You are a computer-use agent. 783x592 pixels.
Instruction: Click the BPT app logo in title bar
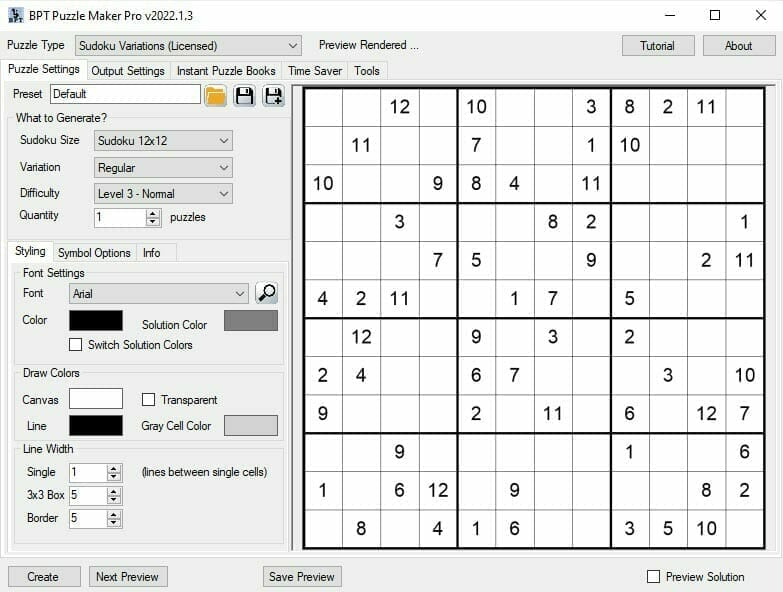click(15, 15)
